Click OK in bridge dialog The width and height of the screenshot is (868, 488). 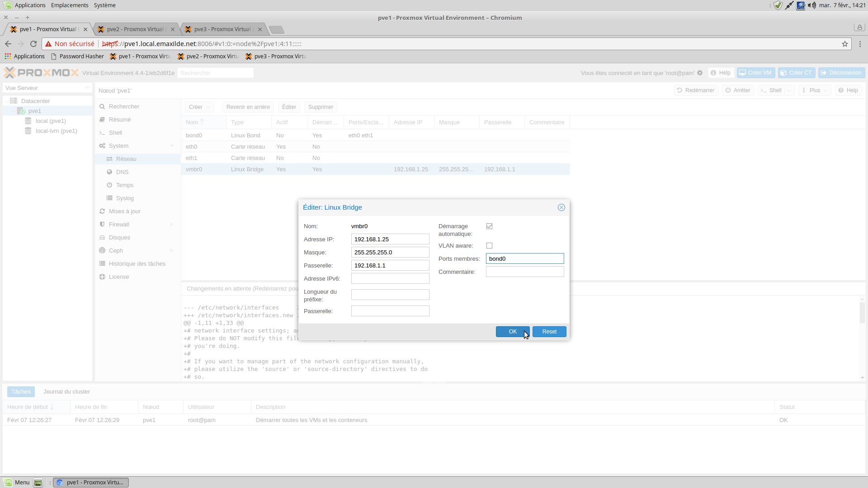pos(513,332)
